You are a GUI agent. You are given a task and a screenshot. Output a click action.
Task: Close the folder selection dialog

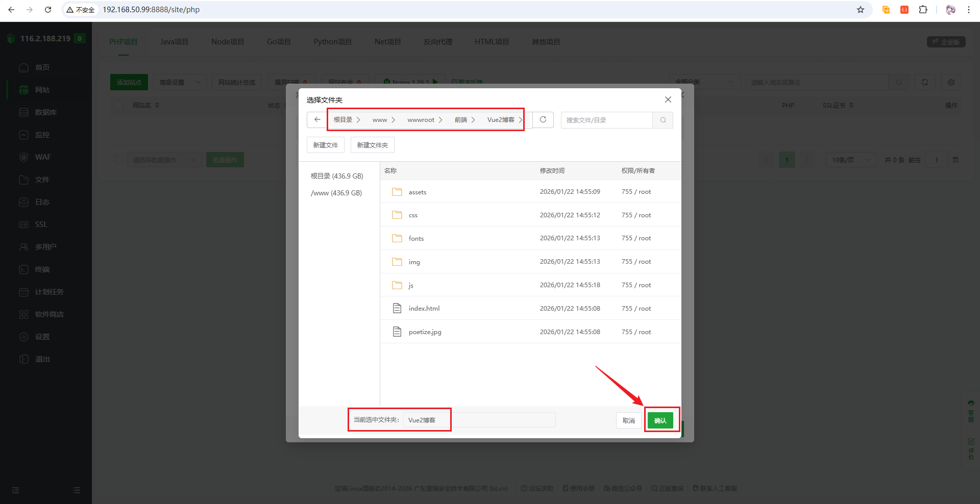[668, 99]
